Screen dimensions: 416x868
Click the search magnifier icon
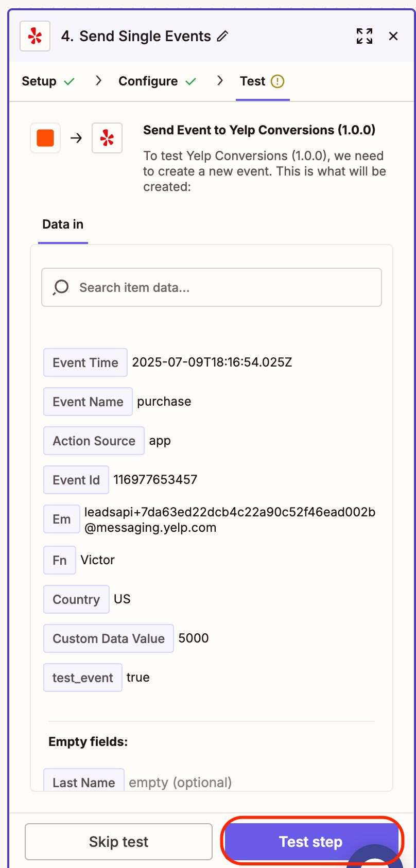(x=61, y=287)
